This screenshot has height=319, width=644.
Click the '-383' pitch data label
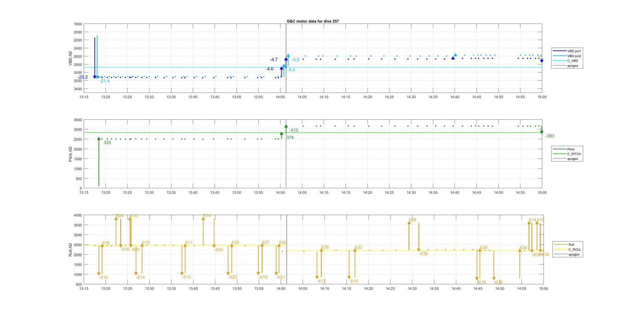click(550, 136)
